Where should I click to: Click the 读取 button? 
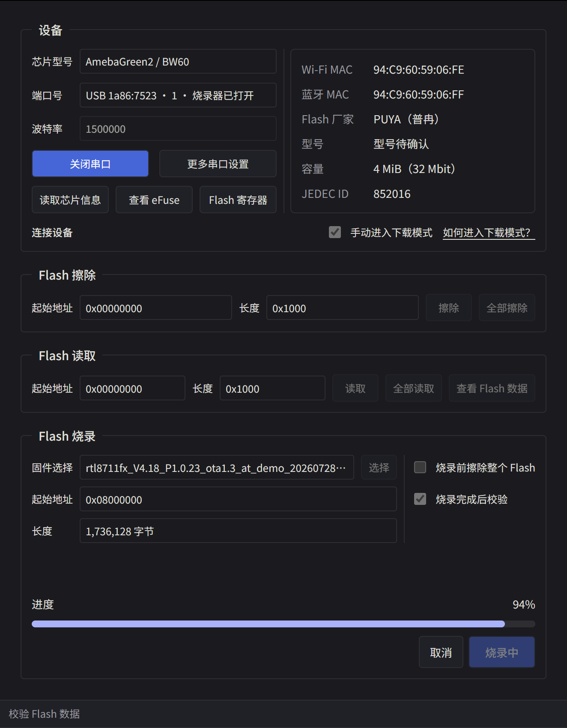point(355,388)
